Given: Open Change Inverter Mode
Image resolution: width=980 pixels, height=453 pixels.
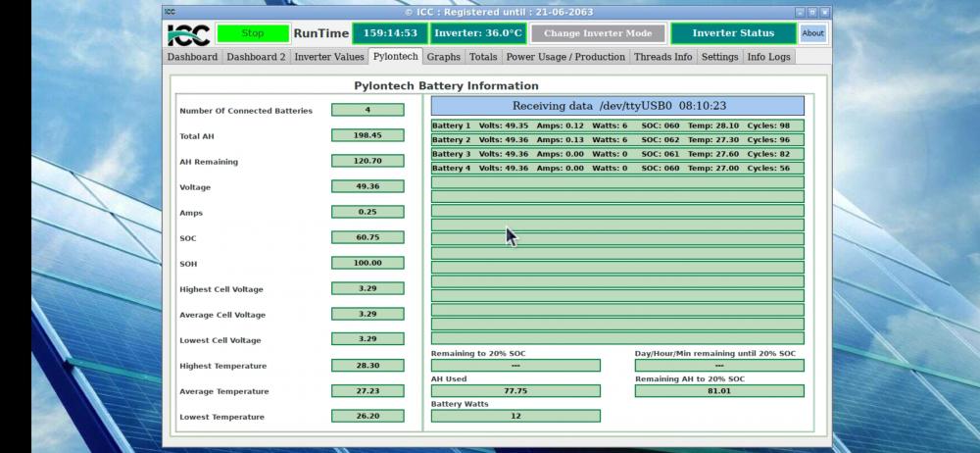Looking at the screenshot, I should point(598,33).
